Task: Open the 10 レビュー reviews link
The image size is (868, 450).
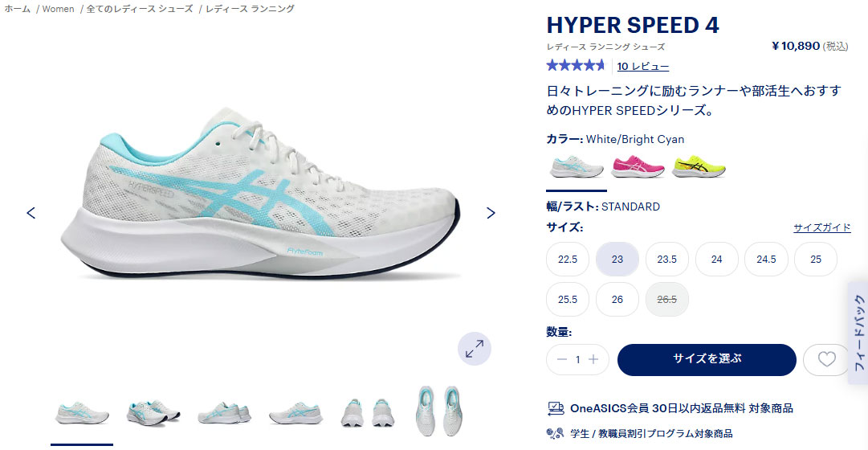Action: (x=642, y=67)
